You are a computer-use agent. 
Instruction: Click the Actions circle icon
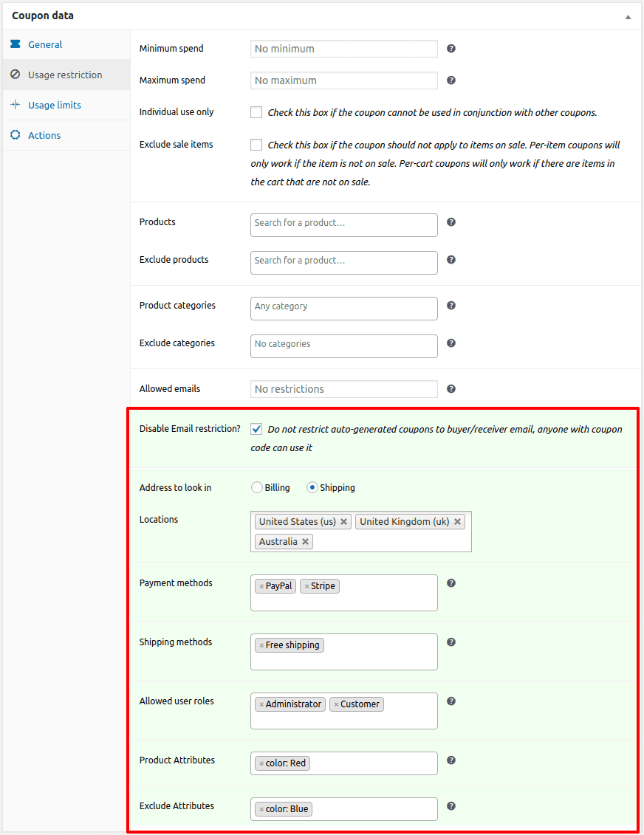[16, 134]
